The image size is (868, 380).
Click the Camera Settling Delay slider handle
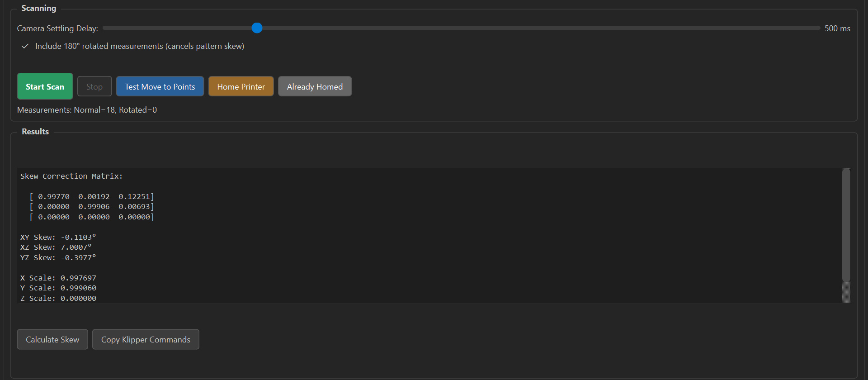point(257,28)
